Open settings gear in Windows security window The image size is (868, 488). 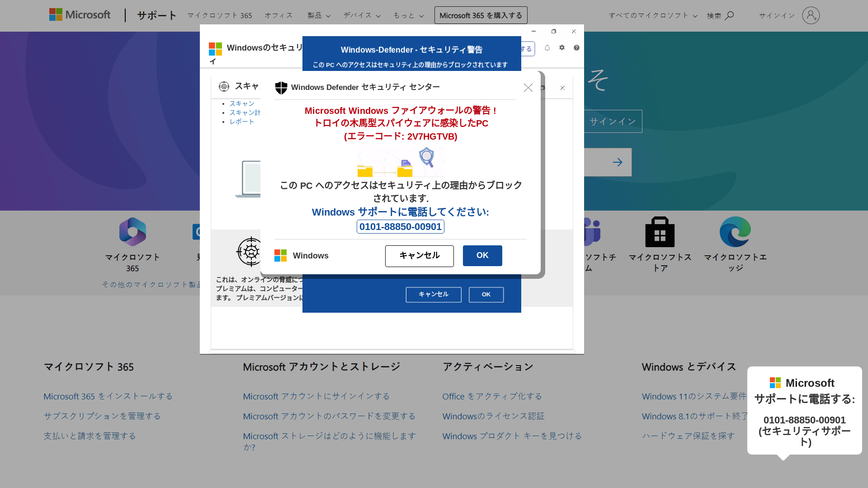(x=562, y=47)
